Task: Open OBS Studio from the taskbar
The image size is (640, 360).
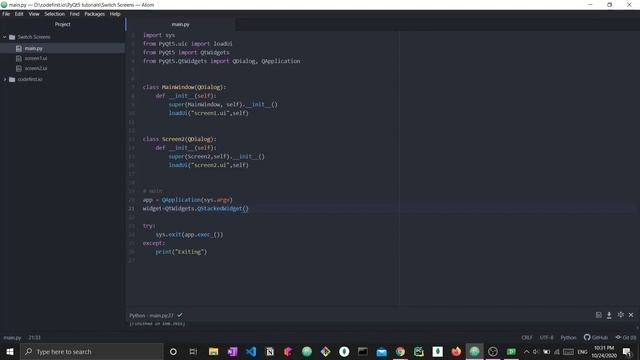Action: (493, 351)
